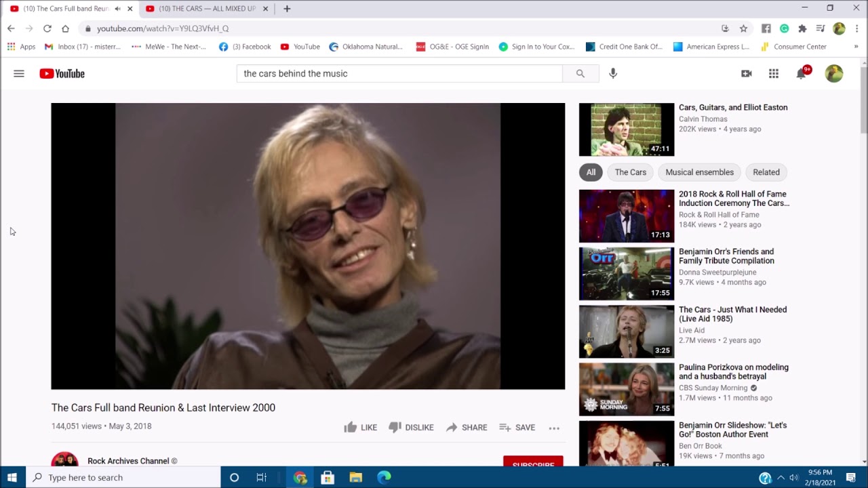Bookmark this page with star icon
The image size is (868, 488).
pos(743,28)
